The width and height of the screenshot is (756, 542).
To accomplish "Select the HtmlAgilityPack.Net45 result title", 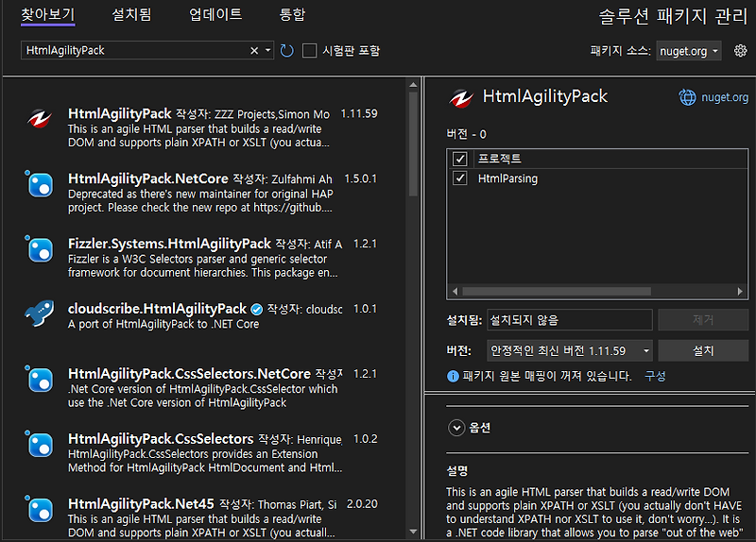I will tap(141, 504).
